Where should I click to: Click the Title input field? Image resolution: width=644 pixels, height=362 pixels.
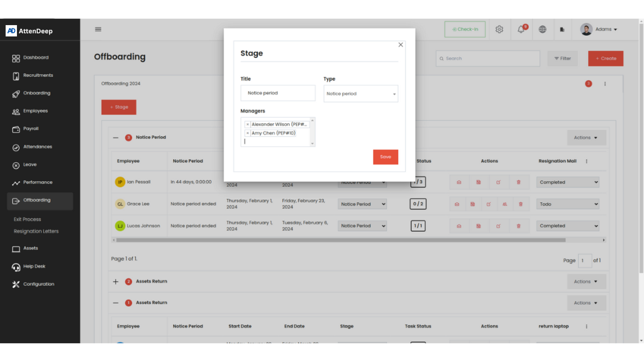tap(277, 93)
